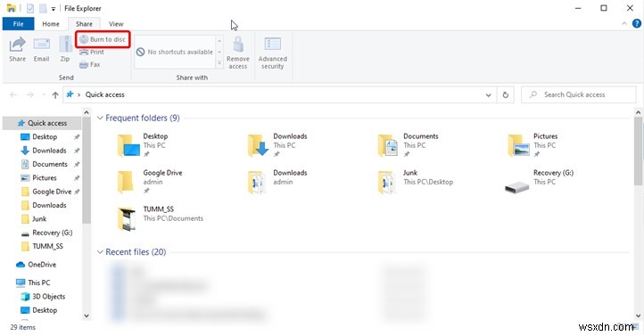Open Customize Quick Access Toolbar dropdown
This screenshot has width=644, height=336.
[54, 9]
